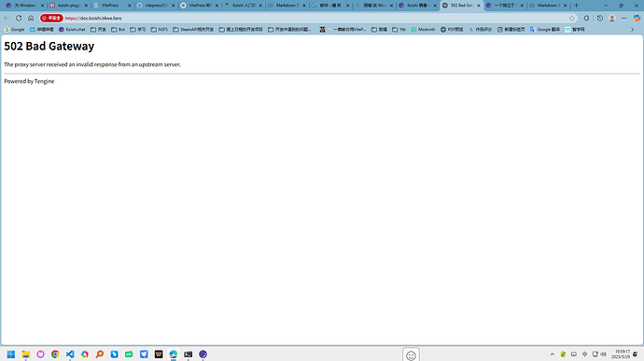Reload the page with the refresh icon
Screen dimensions: 644x361
coord(19,18)
